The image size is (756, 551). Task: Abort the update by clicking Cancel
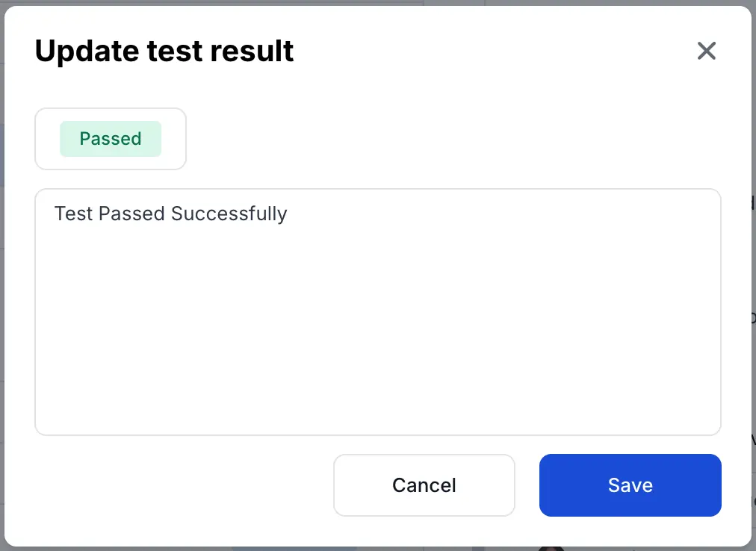424,485
